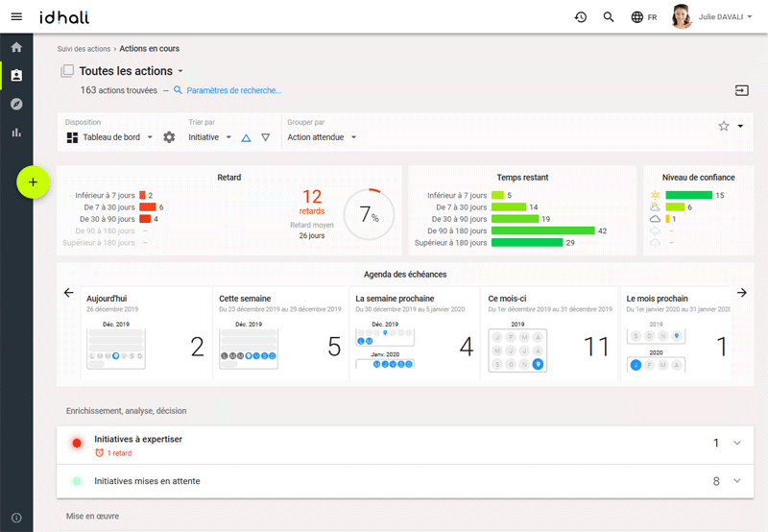Click the Temps restant bar with 19
Screen dimensions: 768x532
(x=515, y=219)
